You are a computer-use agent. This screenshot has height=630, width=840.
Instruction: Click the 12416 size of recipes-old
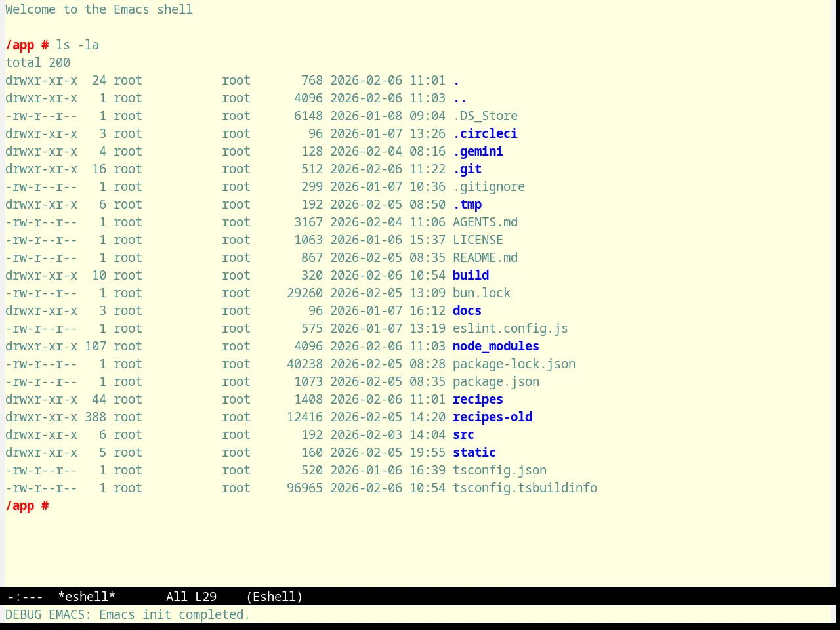304,417
